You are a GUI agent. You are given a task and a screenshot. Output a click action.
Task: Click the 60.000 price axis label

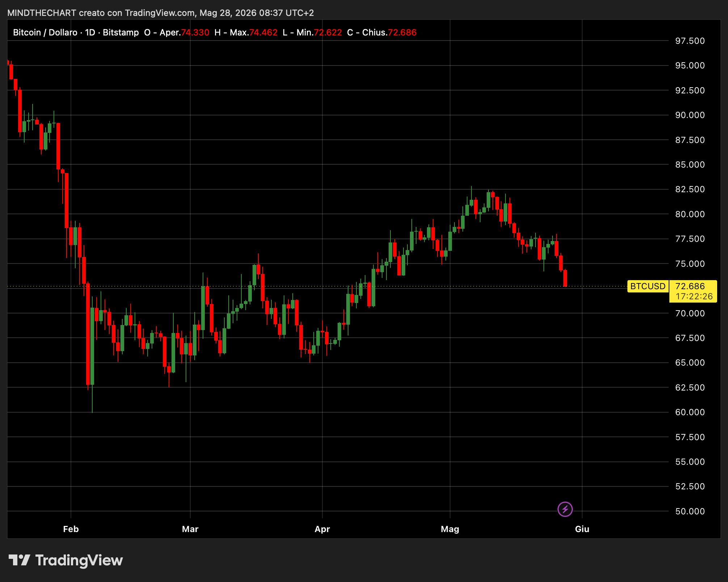click(690, 412)
